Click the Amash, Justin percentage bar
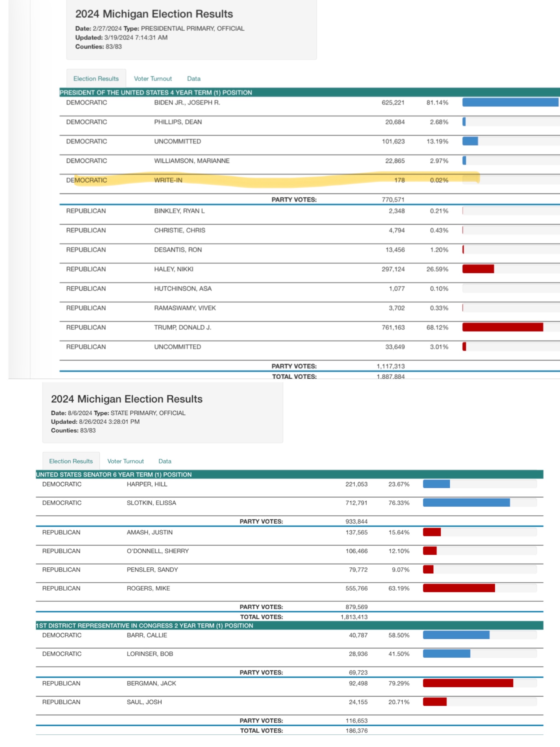Viewport: 560px width, 747px height. click(x=432, y=532)
